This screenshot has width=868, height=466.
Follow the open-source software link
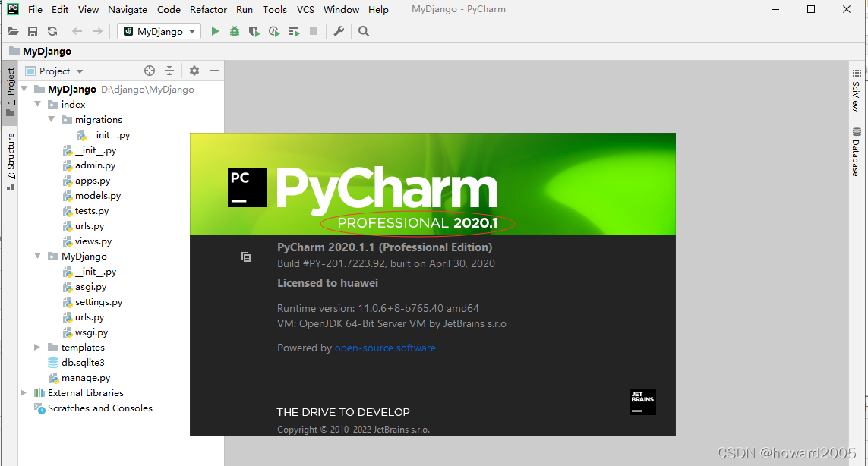[385, 348]
